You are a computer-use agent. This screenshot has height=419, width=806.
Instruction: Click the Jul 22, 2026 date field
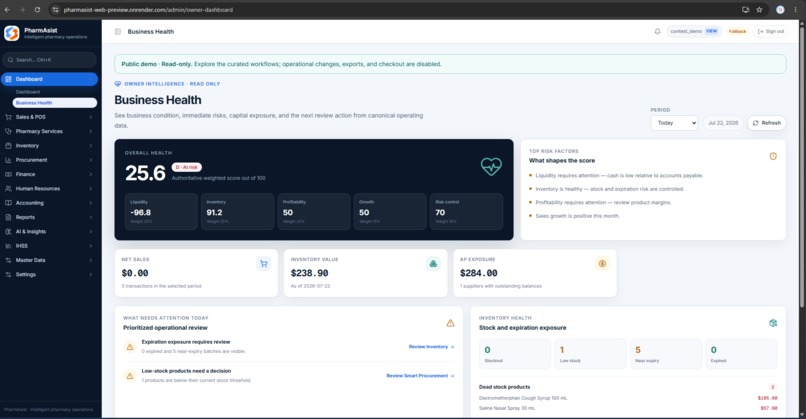click(723, 123)
